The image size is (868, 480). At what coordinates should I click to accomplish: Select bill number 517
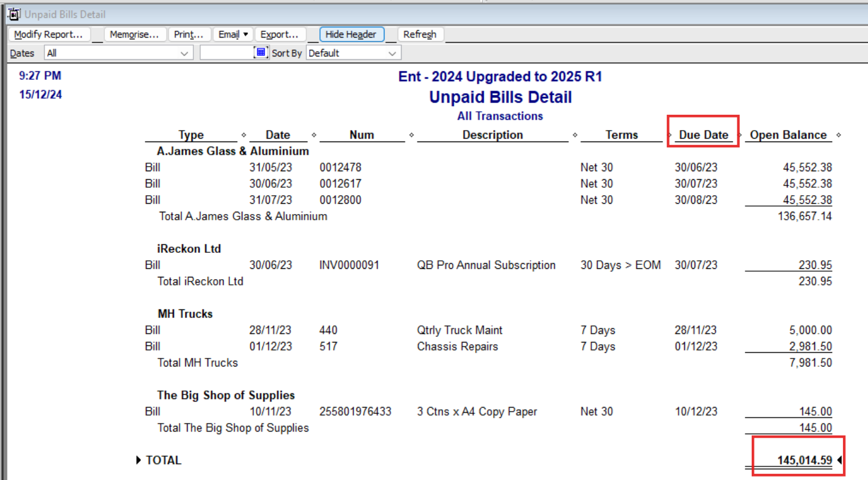click(x=328, y=346)
